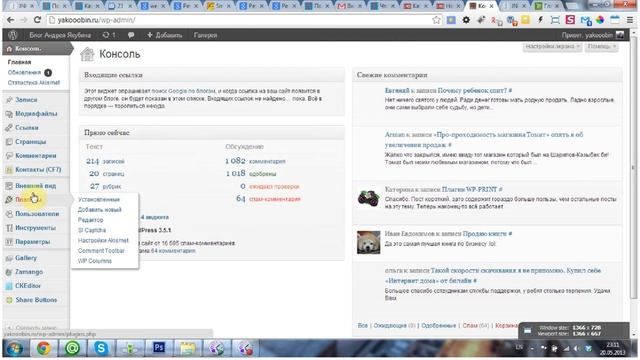Screen dimensions: 640x360
Task: Collapse the sidebar with Свернуть меню
Action: tap(32, 328)
